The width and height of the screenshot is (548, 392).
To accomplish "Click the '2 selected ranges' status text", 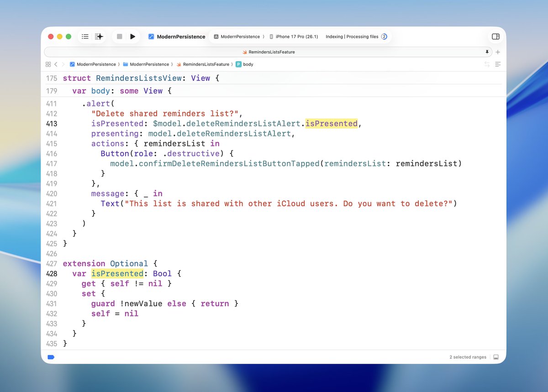I will pyautogui.click(x=468, y=357).
